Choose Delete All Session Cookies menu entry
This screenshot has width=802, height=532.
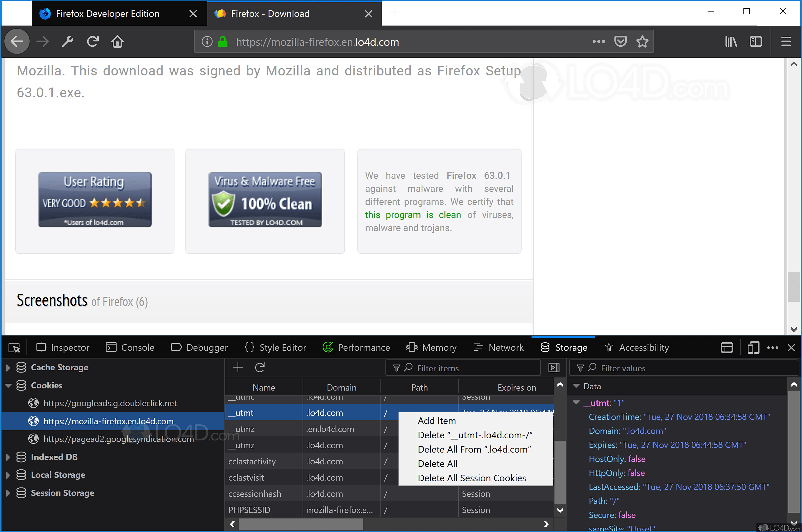(471, 478)
